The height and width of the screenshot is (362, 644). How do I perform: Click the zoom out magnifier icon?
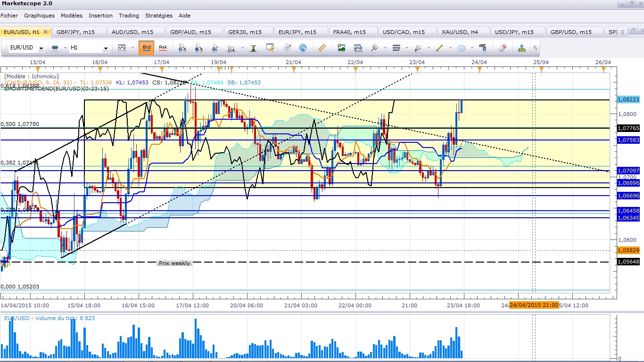click(198, 48)
